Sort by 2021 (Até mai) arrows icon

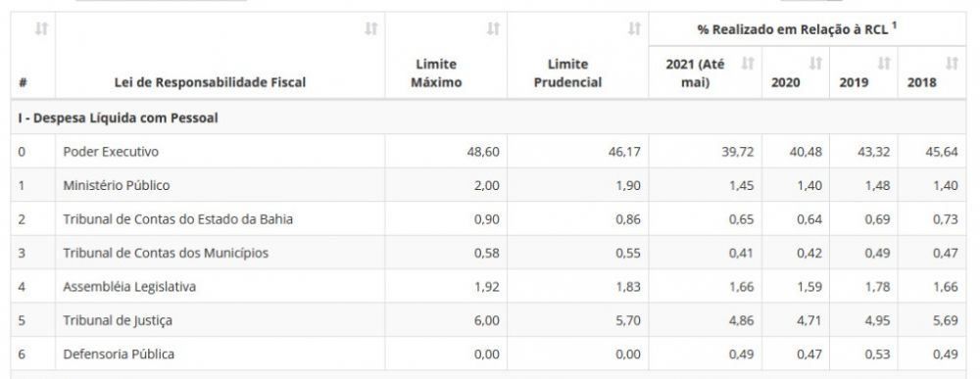tap(748, 63)
